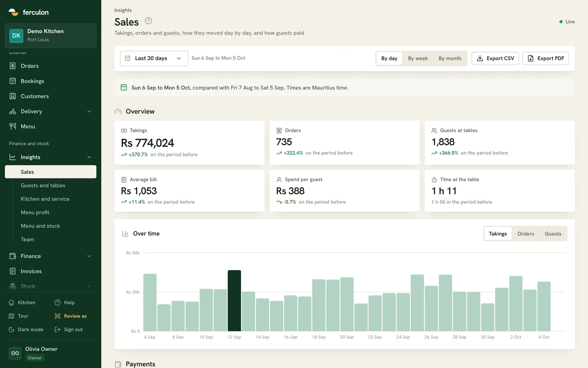
Task: Click the Rs 774,024 takings value
Action: pos(148,143)
